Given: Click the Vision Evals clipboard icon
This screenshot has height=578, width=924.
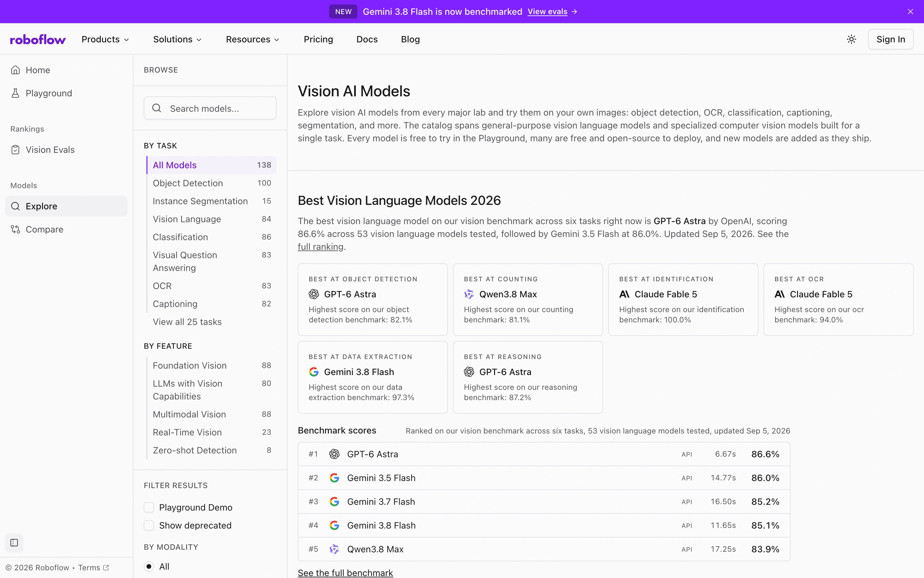Looking at the screenshot, I should point(15,150).
